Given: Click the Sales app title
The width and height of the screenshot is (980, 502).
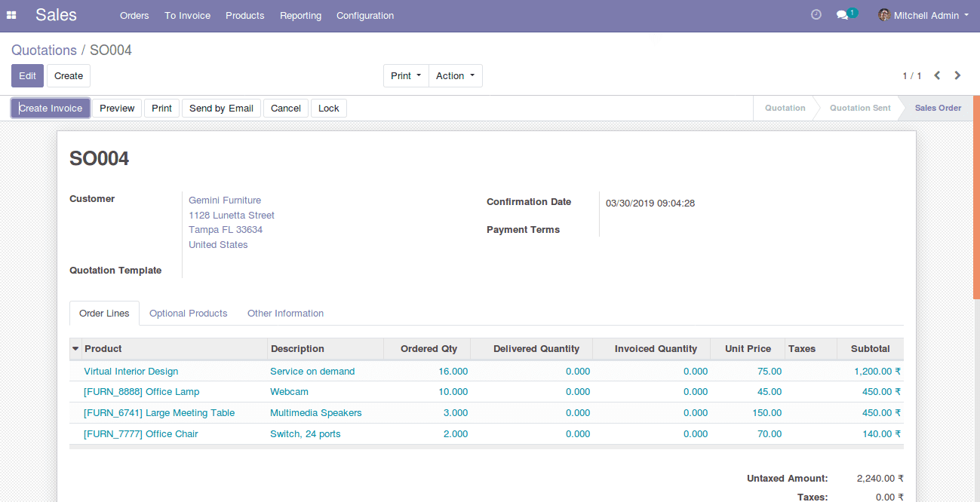Looking at the screenshot, I should [56, 15].
